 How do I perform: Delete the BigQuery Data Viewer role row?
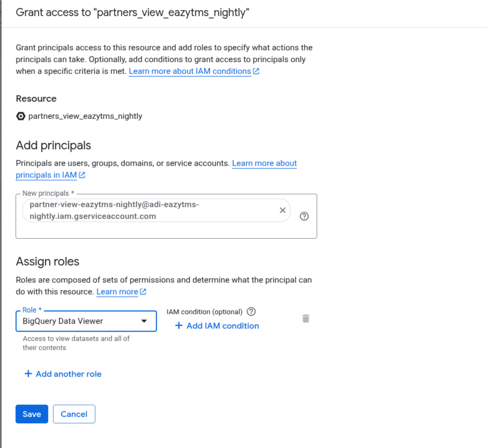[306, 318]
